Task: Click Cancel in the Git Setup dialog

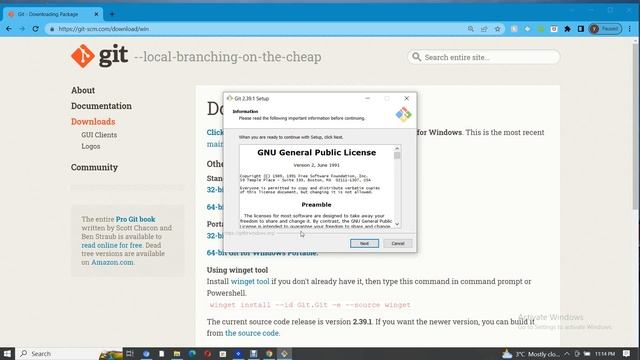Action: coord(398,243)
